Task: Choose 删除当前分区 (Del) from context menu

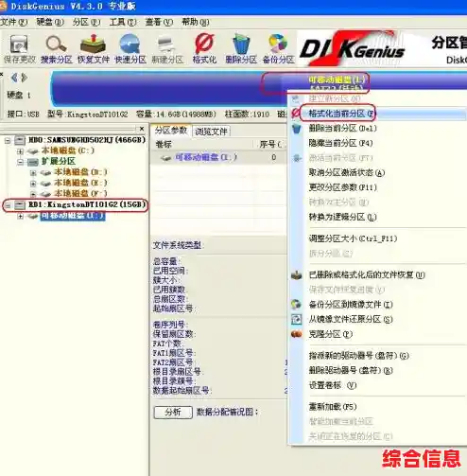Action: click(x=343, y=128)
